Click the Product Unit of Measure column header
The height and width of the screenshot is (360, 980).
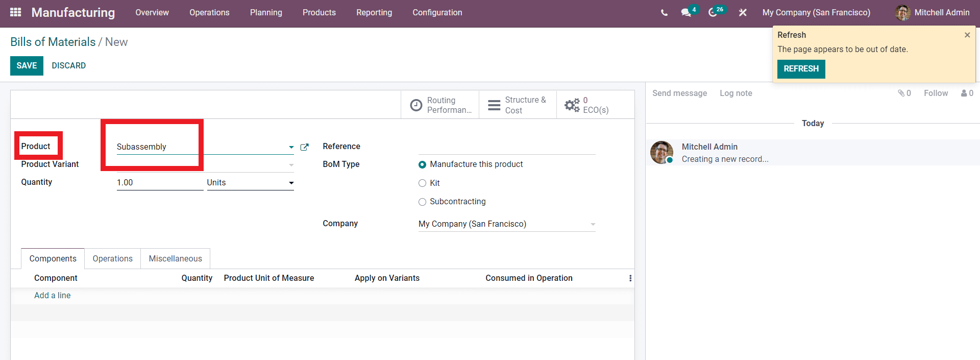point(269,278)
